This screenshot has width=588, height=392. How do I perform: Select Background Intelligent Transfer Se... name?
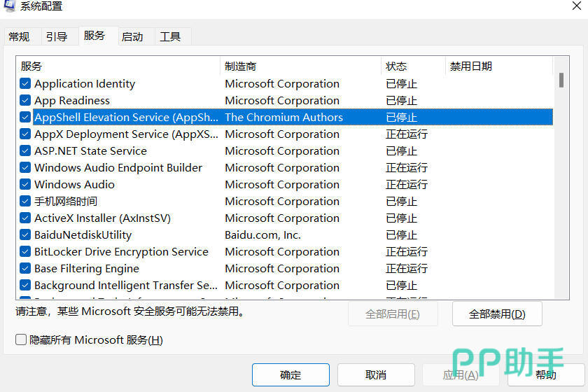click(x=126, y=286)
